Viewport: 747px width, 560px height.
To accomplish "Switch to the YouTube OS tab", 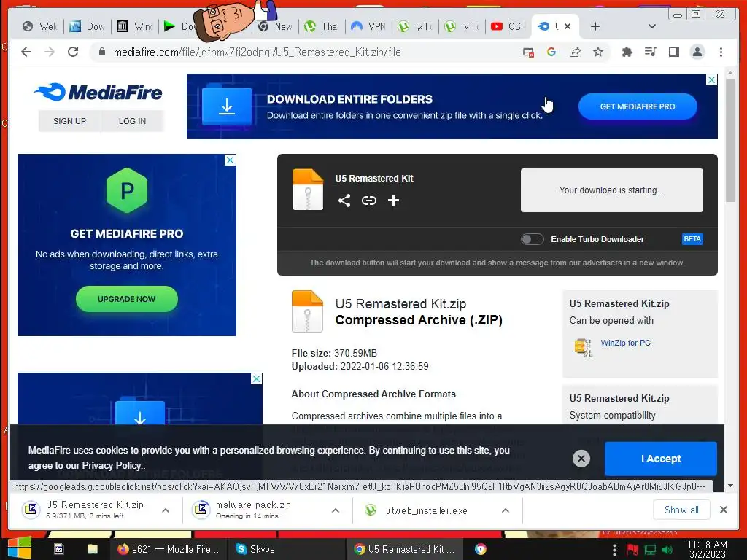I will pyautogui.click(x=508, y=27).
